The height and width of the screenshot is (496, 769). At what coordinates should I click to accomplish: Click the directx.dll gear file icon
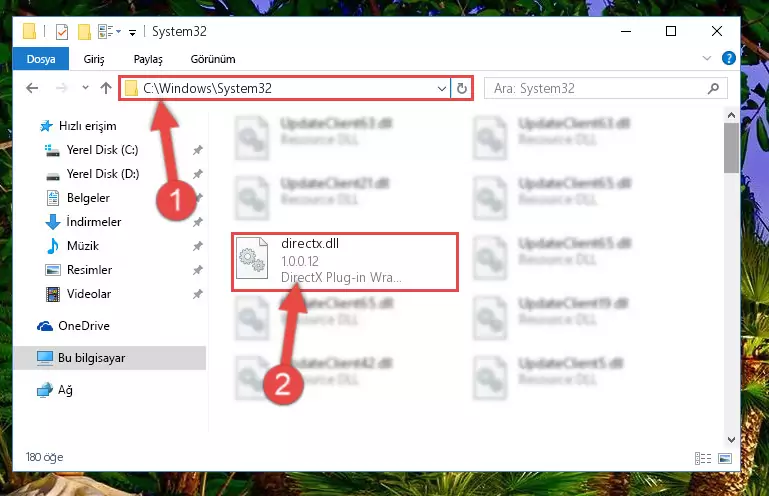252,258
